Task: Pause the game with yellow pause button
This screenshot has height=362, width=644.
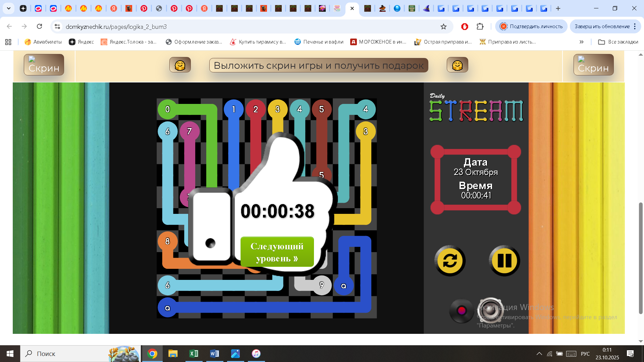Action: [504, 261]
